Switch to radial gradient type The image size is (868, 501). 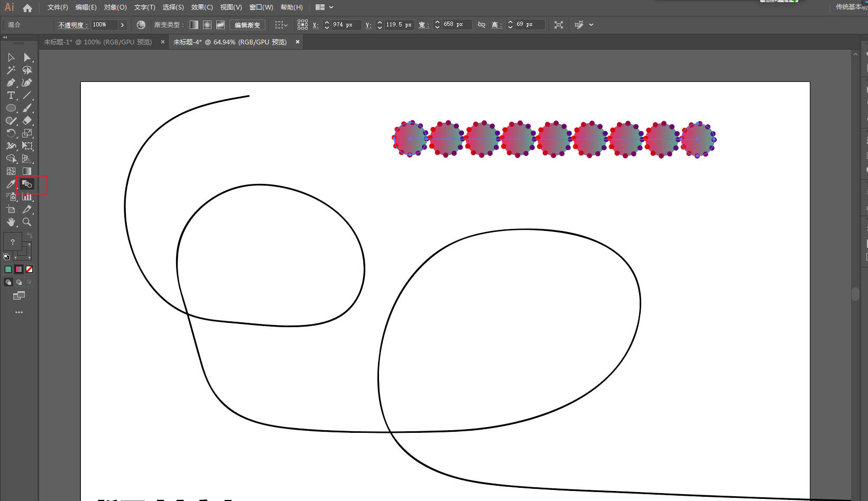207,25
